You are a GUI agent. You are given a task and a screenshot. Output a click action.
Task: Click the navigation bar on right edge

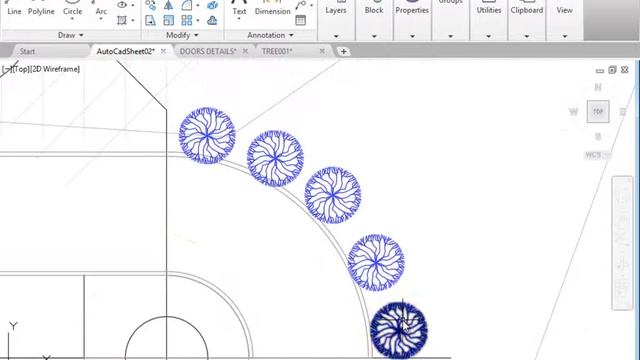tap(622, 243)
